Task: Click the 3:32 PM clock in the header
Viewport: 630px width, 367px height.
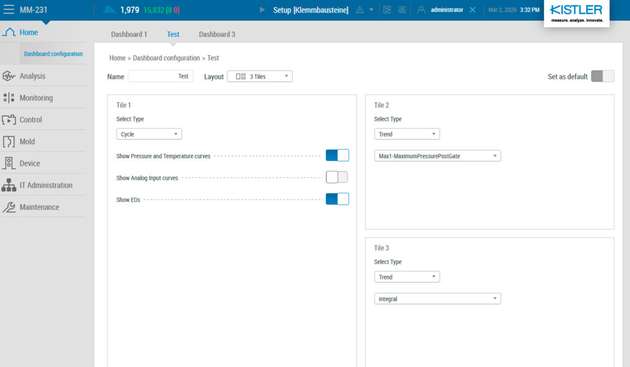Action: coord(530,10)
